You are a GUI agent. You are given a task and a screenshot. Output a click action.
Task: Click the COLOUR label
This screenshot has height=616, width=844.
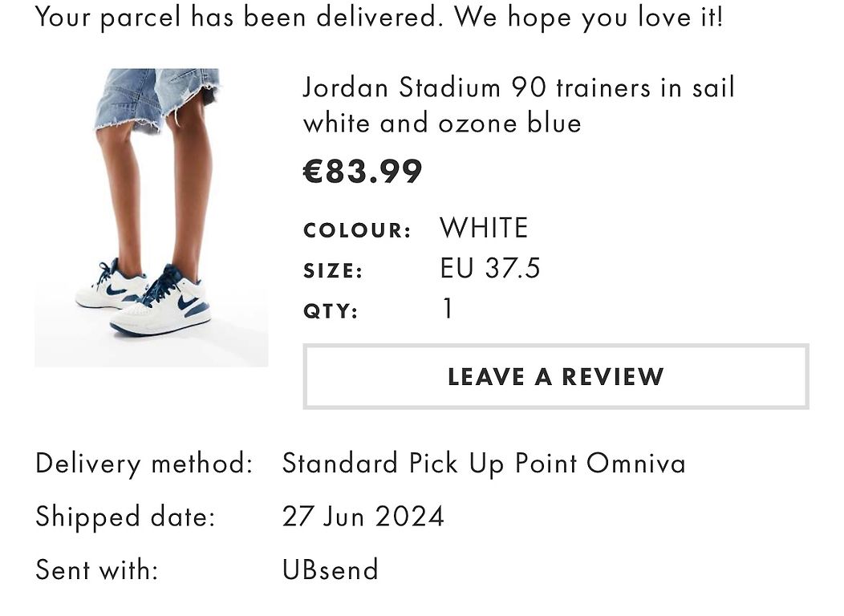click(x=357, y=230)
